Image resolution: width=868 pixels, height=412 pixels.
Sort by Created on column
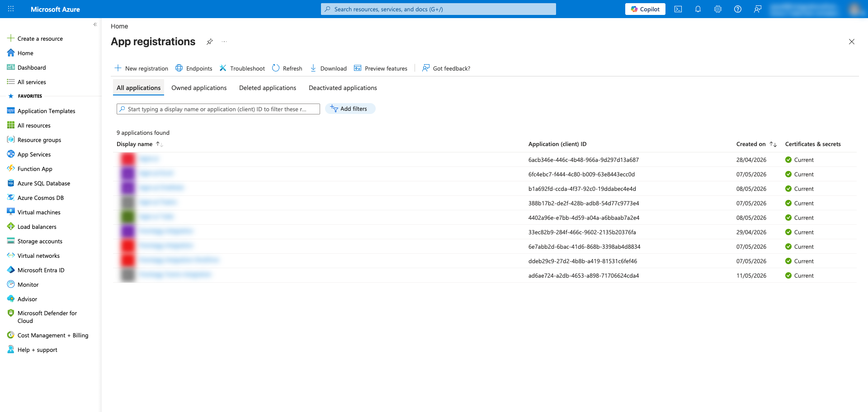click(756, 144)
